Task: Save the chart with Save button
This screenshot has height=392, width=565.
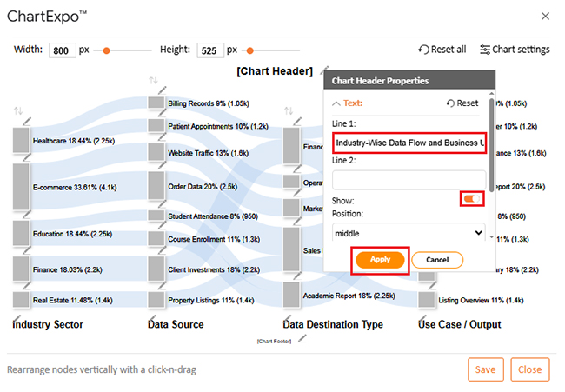Action: 486,369
